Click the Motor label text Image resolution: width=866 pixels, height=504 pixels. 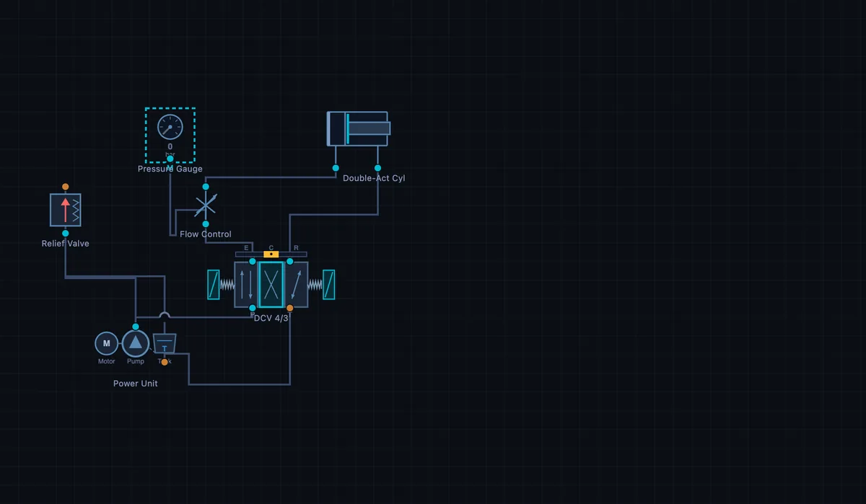coord(106,361)
